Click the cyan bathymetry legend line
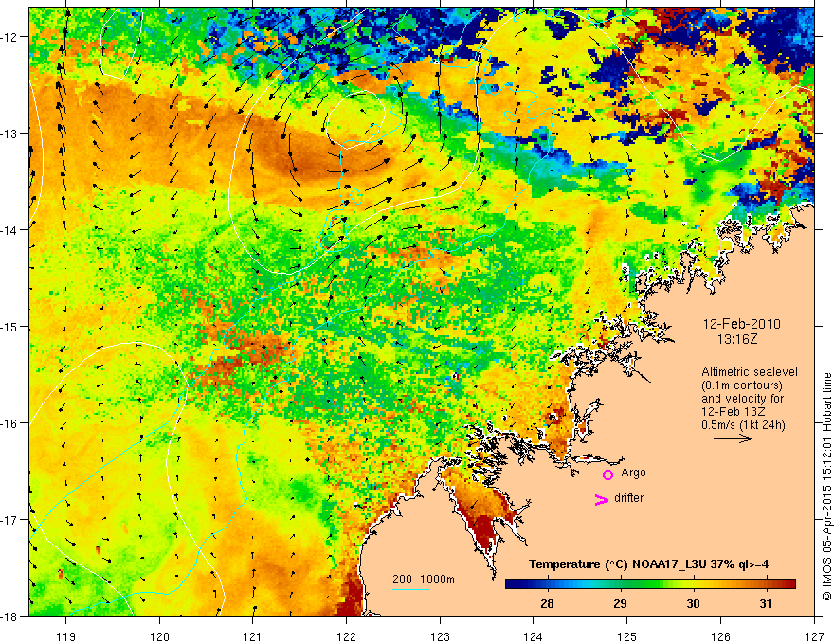 [411, 589]
